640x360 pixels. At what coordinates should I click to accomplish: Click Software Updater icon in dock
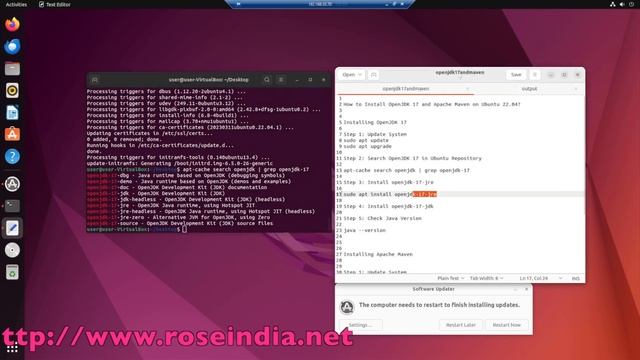click(12, 184)
